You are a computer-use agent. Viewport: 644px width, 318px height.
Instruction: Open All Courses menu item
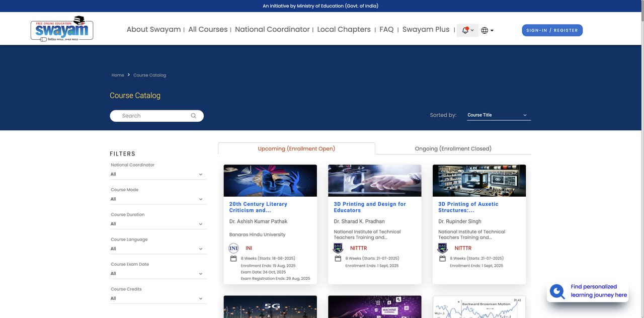[x=208, y=29]
